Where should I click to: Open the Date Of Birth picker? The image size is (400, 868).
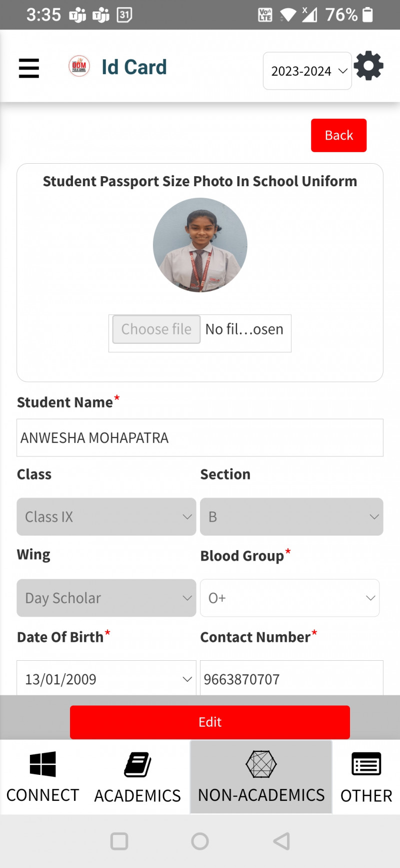pyautogui.click(x=106, y=679)
